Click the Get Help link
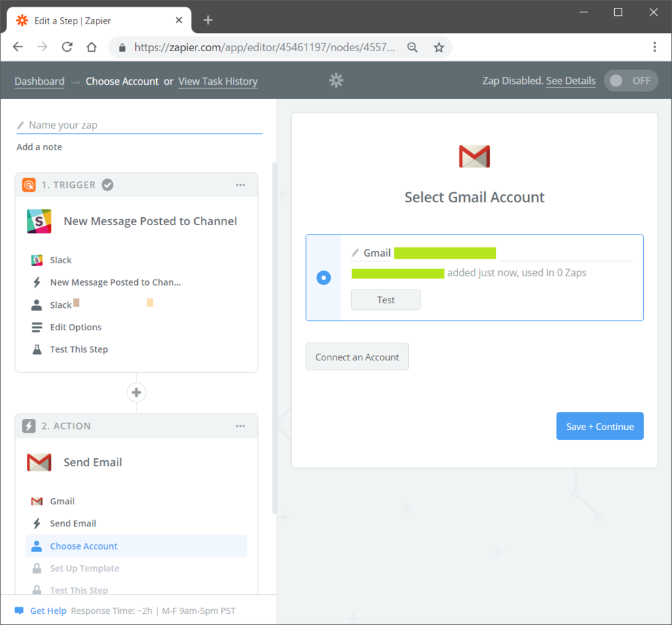Viewport: 672px width, 625px height. [x=48, y=611]
